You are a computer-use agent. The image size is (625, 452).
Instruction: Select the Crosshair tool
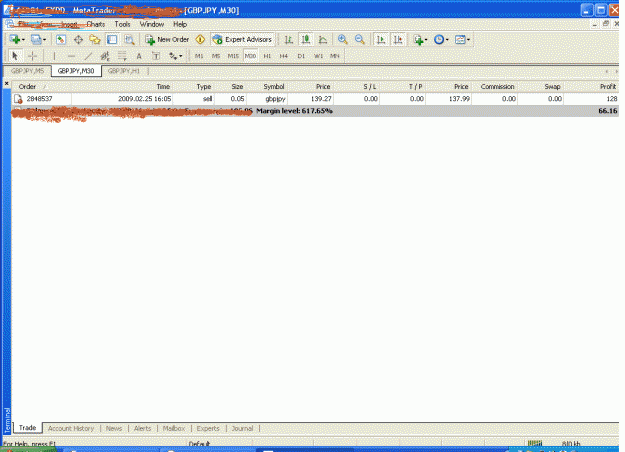coord(33,56)
